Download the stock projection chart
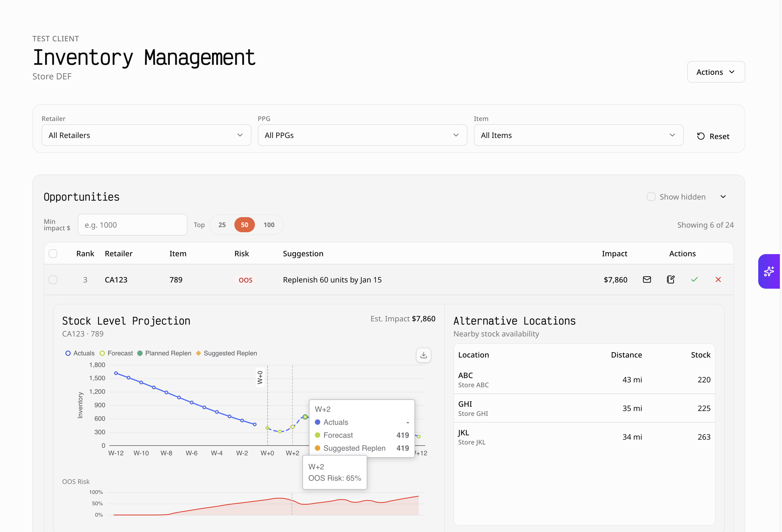The width and height of the screenshot is (782, 532). [x=423, y=355]
